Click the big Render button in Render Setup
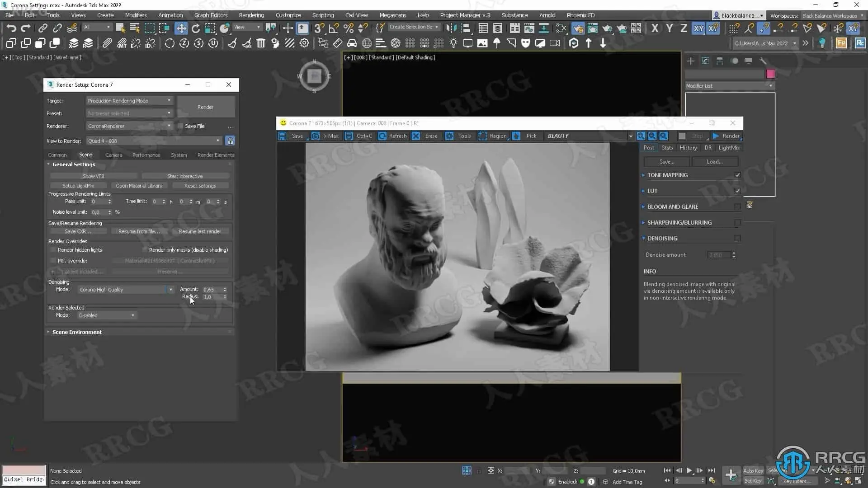The image size is (868, 488). tap(205, 107)
